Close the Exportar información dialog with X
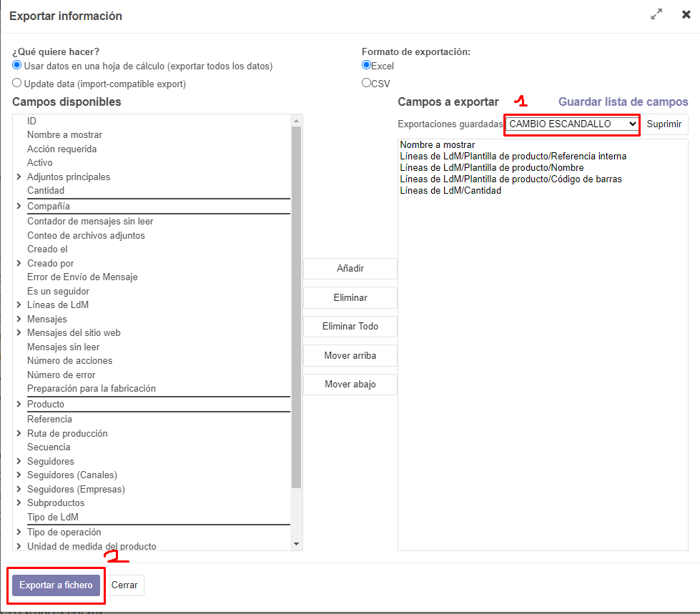The height and width of the screenshot is (614, 700). [686, 14]
